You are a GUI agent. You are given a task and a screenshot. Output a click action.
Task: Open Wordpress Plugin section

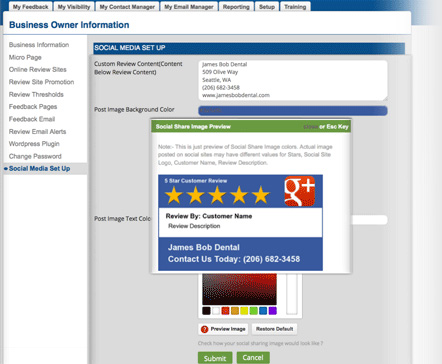pyautogui.click(x=34, y=144)
